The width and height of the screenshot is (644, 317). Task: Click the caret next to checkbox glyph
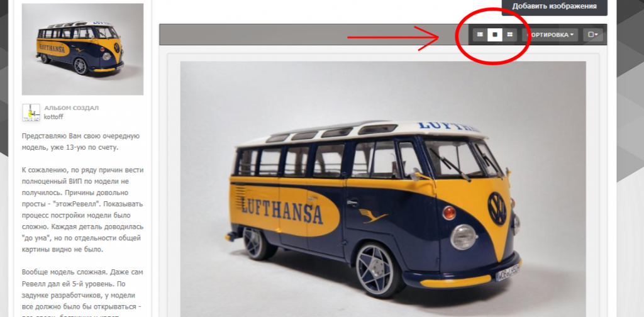(x=596, y=35)
